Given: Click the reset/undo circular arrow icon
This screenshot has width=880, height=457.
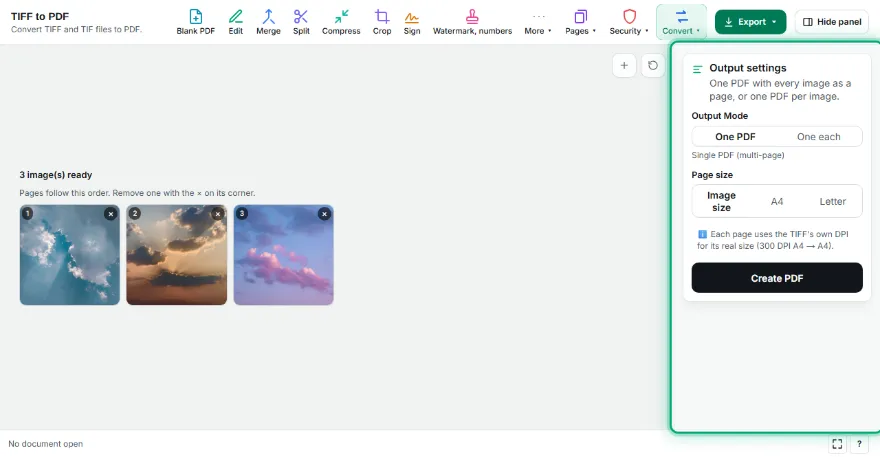Looking at the screenshot, I should pyautogui.click(x=653, y=66).
